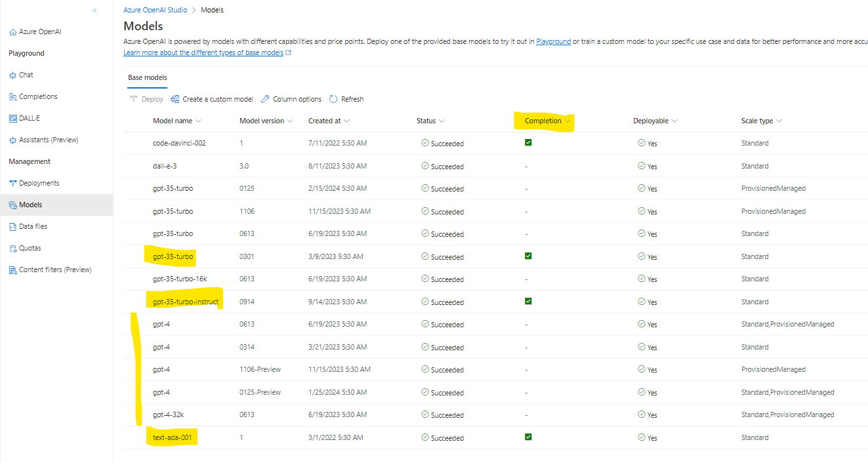The width and height of the screenshot is (868, 463).
Task: Click the Azure OpenAI home icon
Action: click(12, 32)
